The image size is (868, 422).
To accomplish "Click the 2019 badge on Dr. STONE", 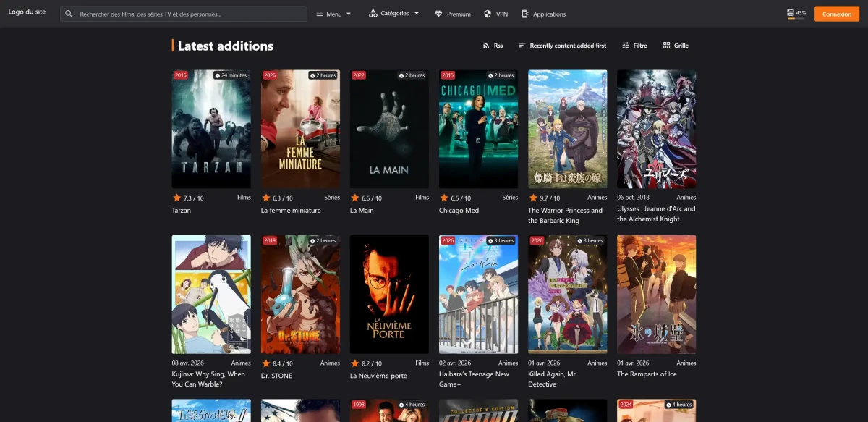I will (270, 240).
